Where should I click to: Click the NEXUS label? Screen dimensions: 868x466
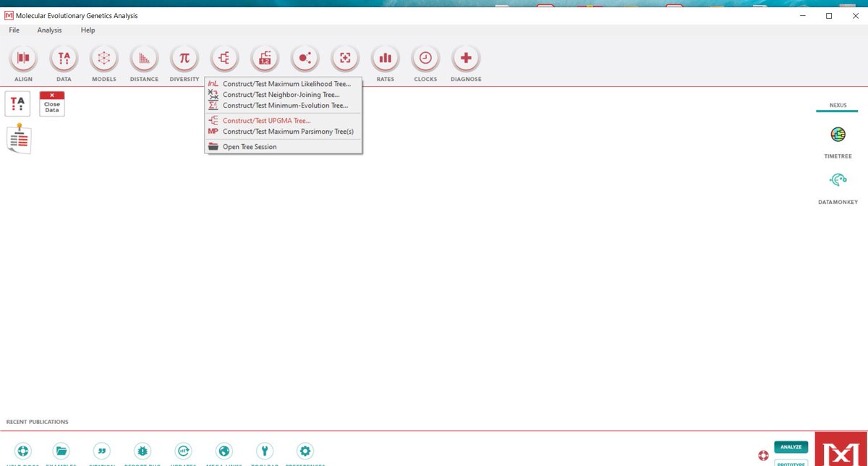(x=838, y=105)
